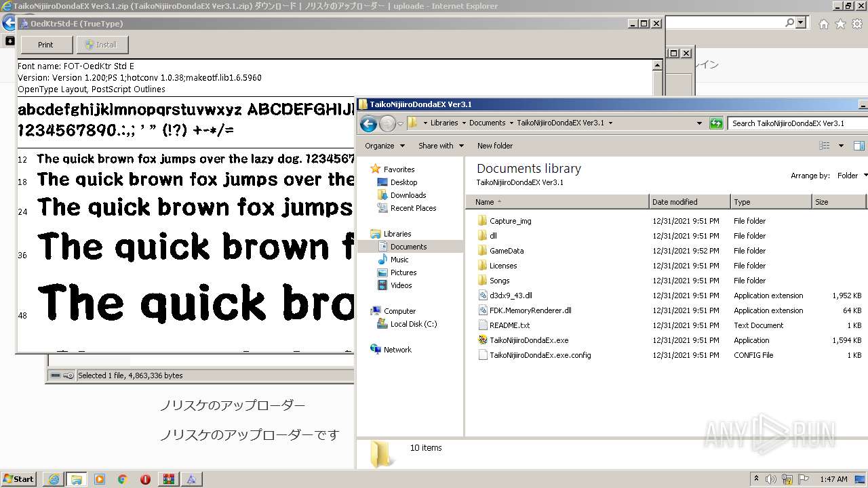Select the TaikoNijiiroDondaEx.exe.config file icon

pyautogui.click(x=482, y=355)
